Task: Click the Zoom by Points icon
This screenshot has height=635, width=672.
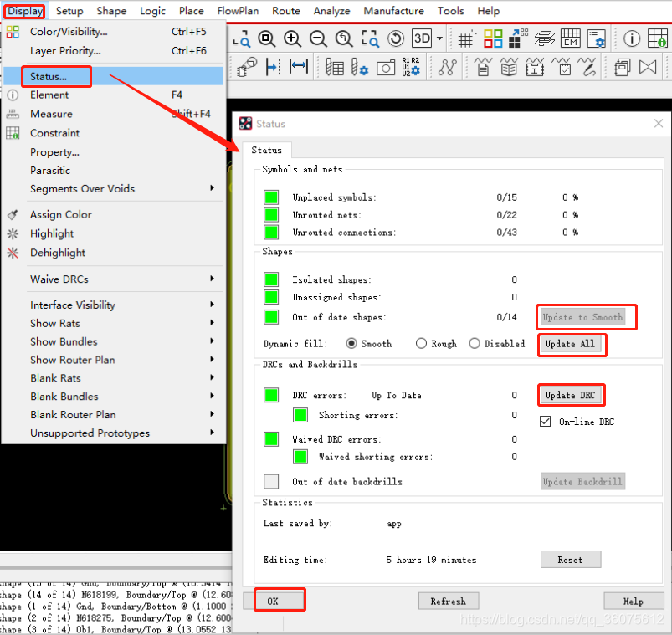Action: [x=242, y=39]
